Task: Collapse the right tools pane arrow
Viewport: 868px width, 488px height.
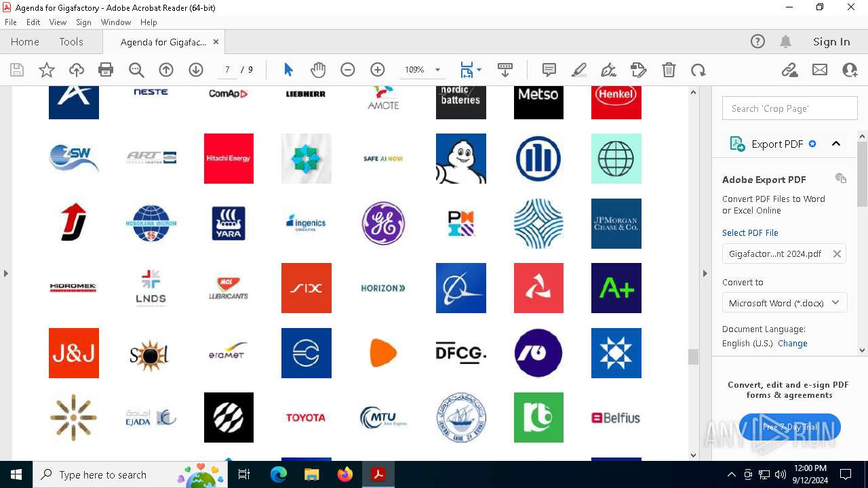Action: tap(705, 273)
